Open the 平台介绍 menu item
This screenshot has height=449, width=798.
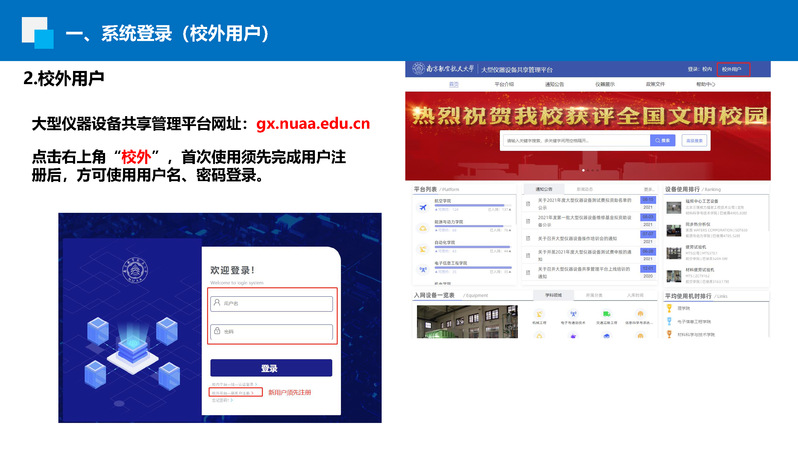[504, 85]
